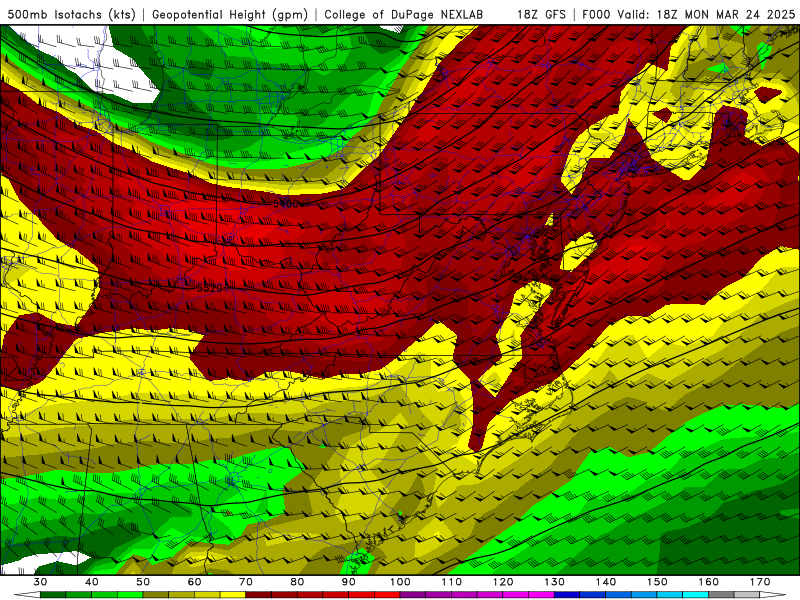Select the '18Z GFS' model run text

tap(541, 15)
